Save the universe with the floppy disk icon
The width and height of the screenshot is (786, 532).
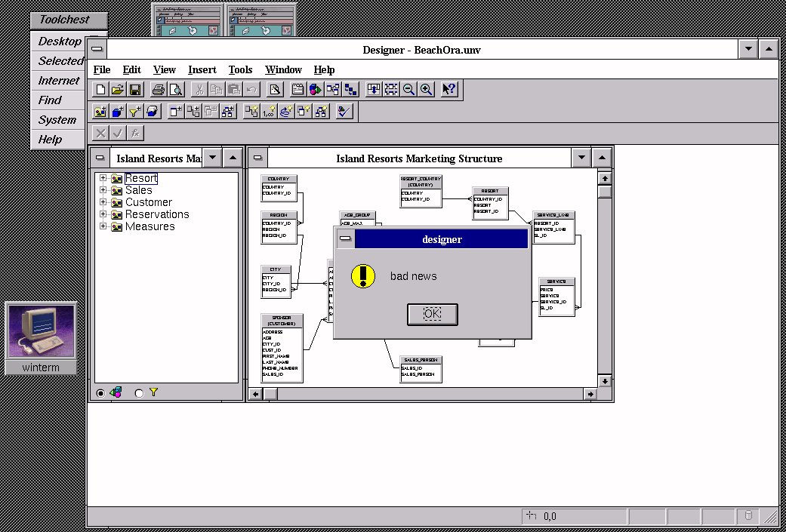click(x=135, y=90)
